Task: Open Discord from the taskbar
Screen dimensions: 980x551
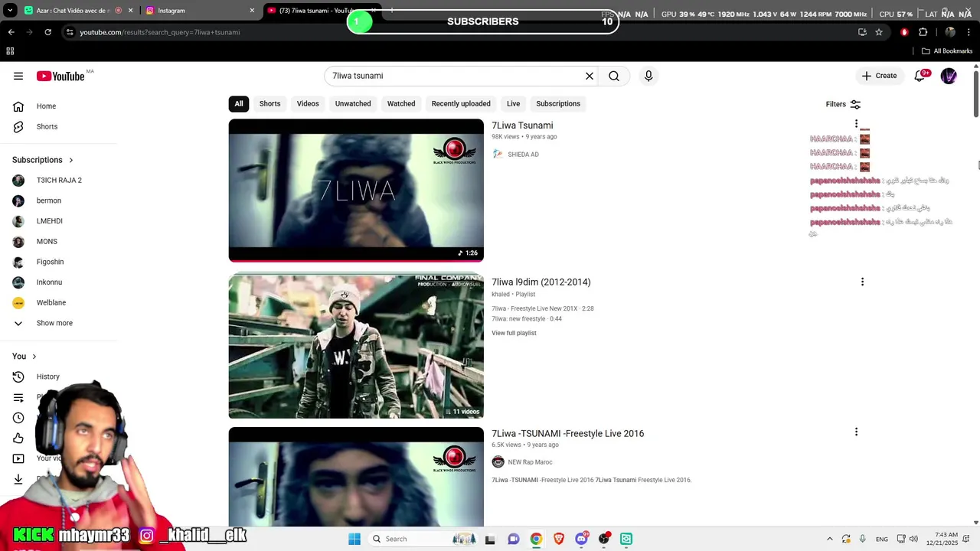Action: 582,539
